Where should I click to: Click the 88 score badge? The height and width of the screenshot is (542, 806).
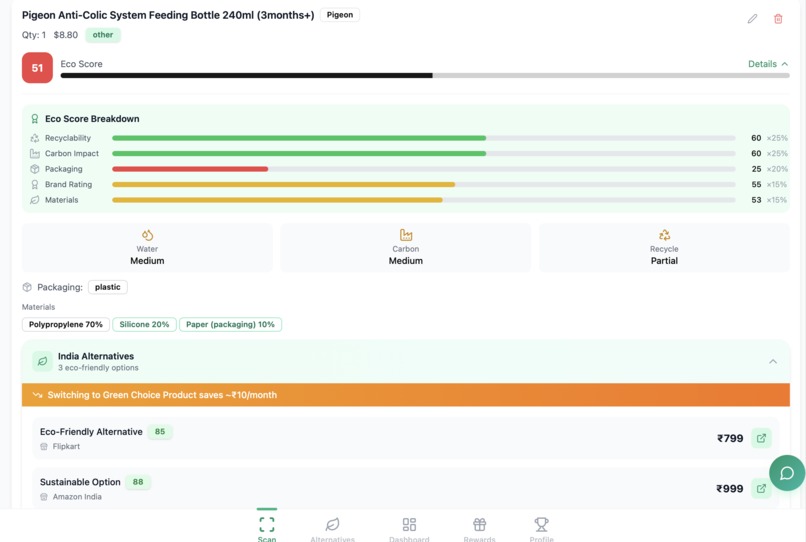point(138,482)
